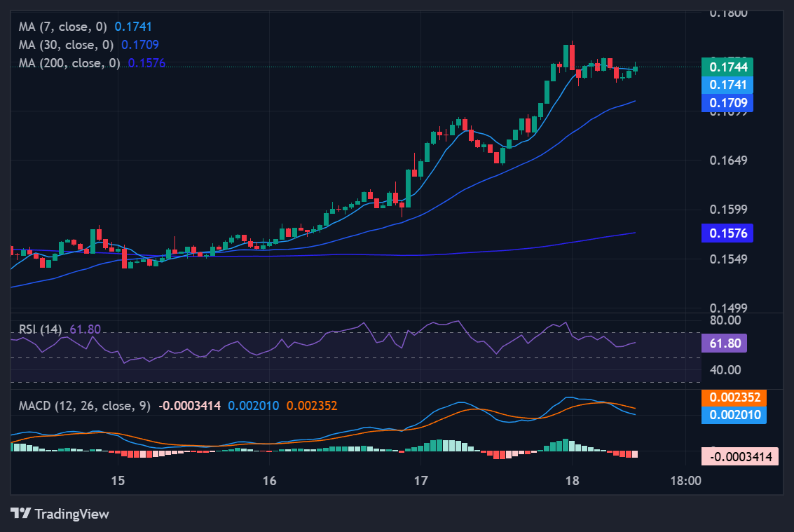
Task: Click the purple 61.80 RSI value tag
Action: [724, 343]
